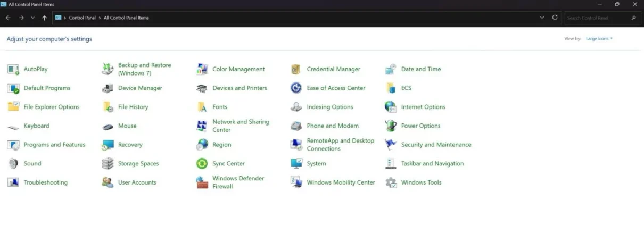Click the Mouse icon

(x=108, y=126)
